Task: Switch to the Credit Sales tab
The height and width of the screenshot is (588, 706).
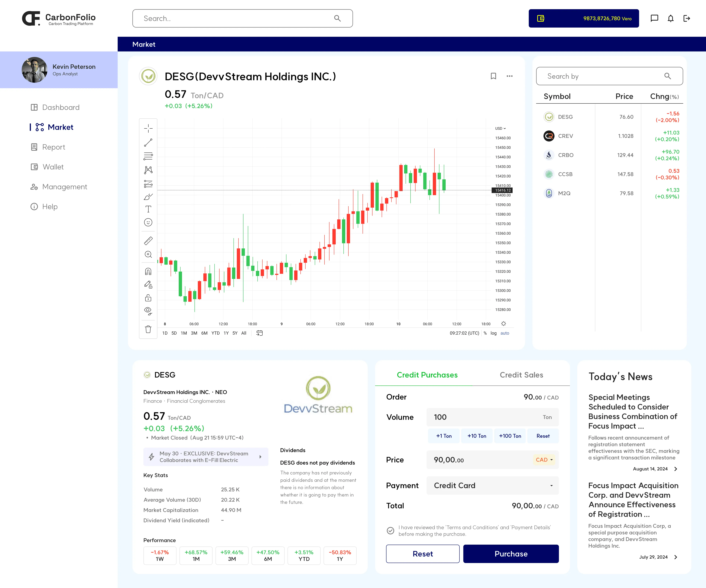Action: coord(521,375)
